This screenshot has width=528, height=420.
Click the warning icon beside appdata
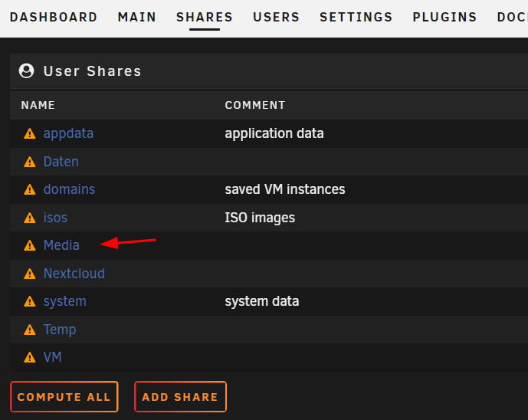pyautogui.click(x=30, y=133)
